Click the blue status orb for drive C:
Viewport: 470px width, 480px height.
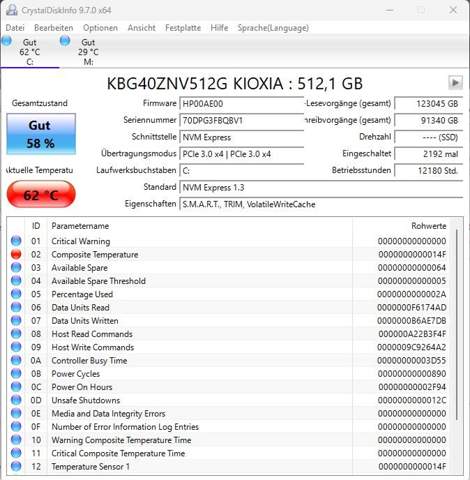point(6,41)
